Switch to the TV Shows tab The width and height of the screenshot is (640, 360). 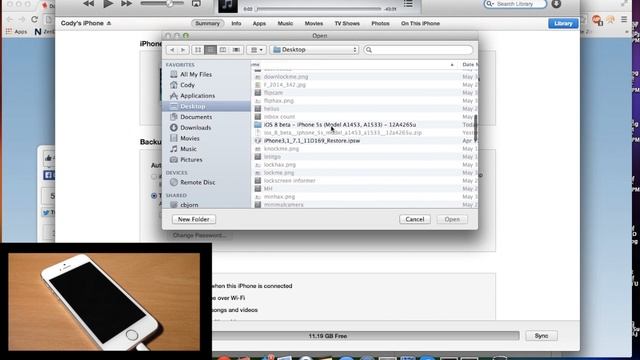pyautogui.click(x=347, y=24)
